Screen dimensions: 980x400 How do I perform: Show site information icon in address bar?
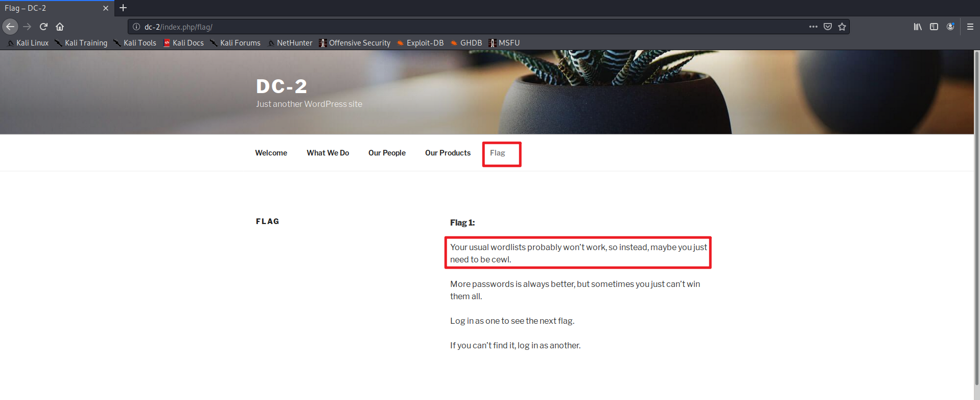click(136, 27)
